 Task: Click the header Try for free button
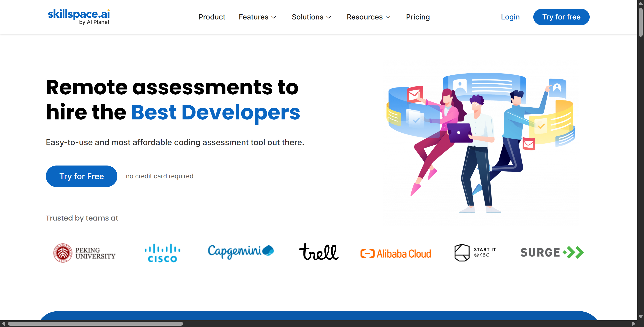click(561, 17)
